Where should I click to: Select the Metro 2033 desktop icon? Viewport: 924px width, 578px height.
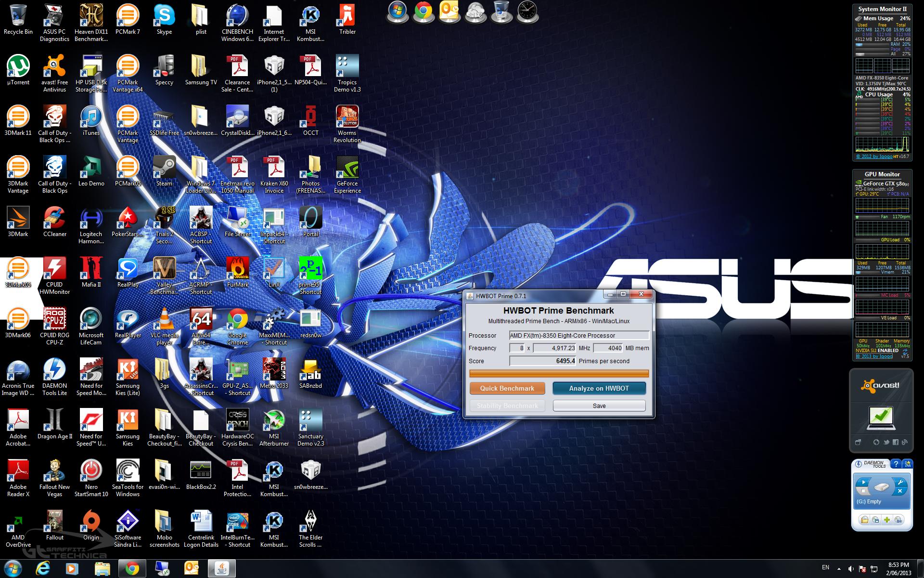[x=274, y=373]
